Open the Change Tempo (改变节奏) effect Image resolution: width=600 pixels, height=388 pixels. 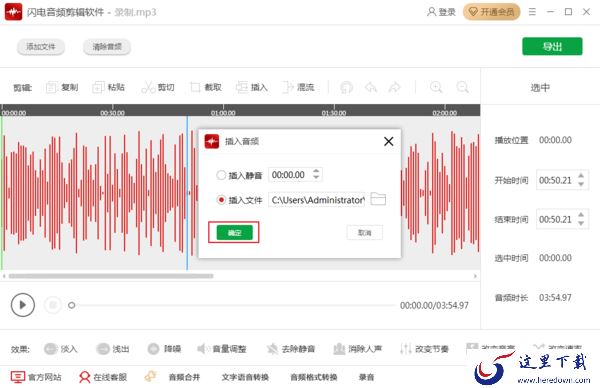[424, 349]
